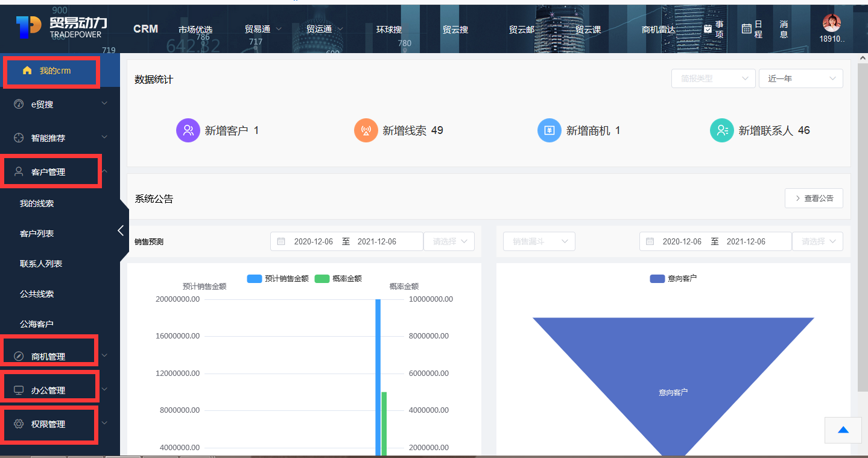Click the purple 新增客户 icon
Viewport: 868px width, 458px height.
tap(188, 130)
